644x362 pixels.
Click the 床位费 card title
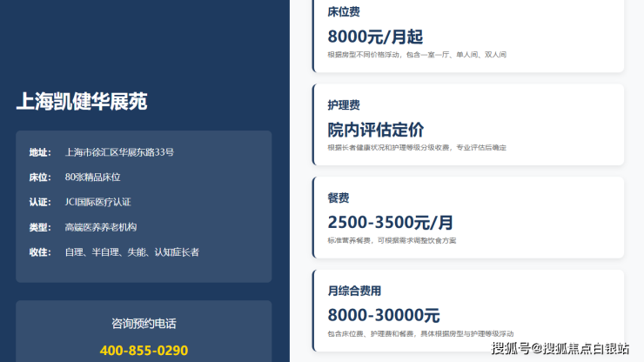344,12
